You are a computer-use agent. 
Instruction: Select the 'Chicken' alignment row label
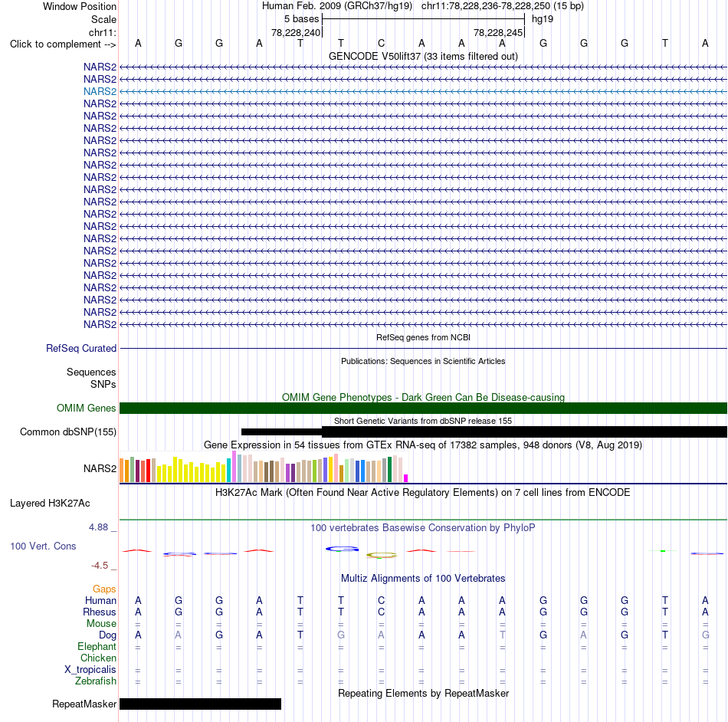(98, 658)
